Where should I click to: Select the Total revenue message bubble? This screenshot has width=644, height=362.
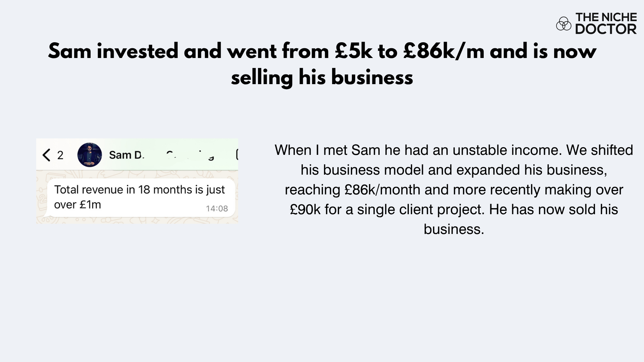[141, 198]
